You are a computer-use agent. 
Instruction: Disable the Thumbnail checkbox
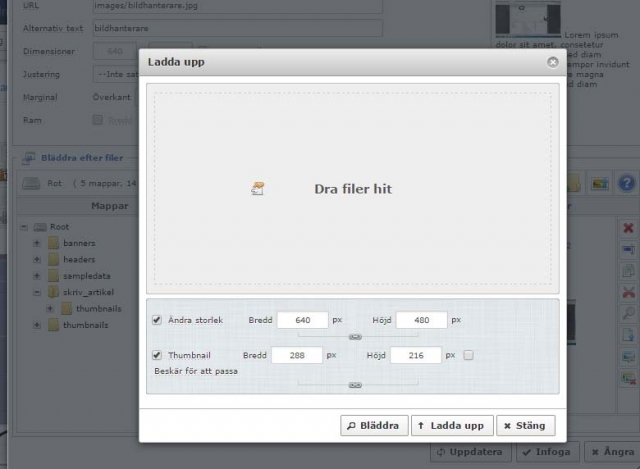156,355
